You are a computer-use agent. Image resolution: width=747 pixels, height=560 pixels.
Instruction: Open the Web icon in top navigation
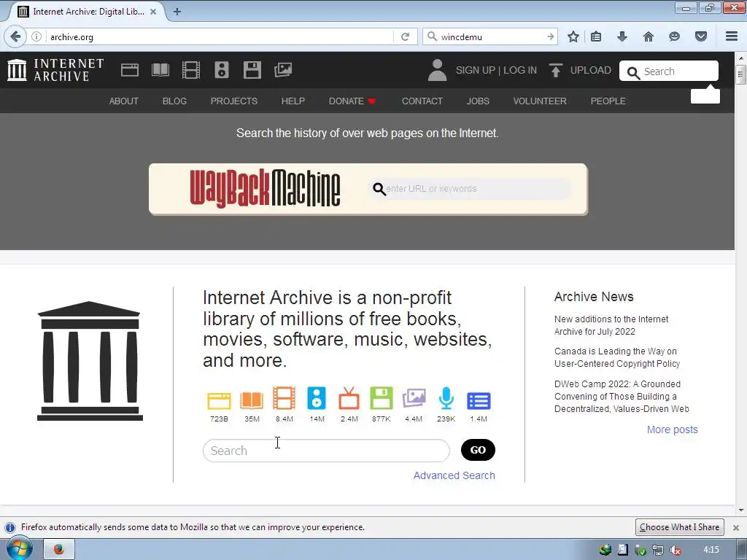pos(130,70)
